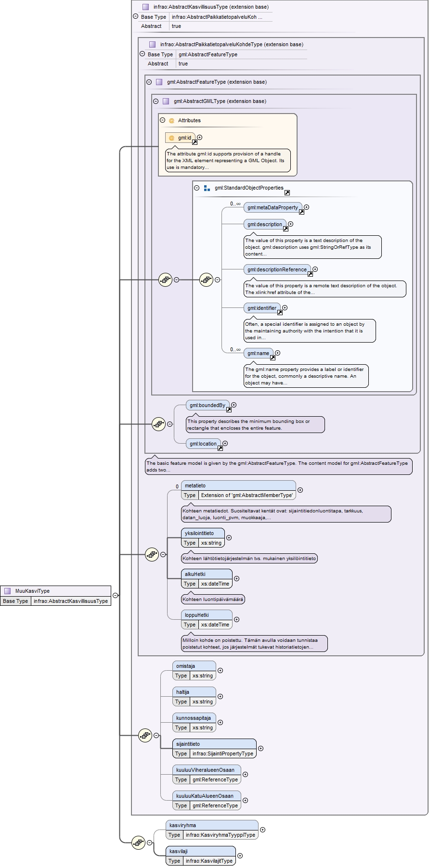429x868 pixels.
Task: Select gml:ReferenceType of kuuluuViheralueenOsaan
Action: 215,779
